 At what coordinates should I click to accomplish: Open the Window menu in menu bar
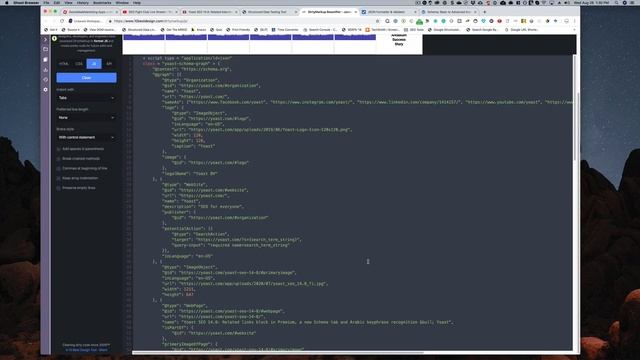122,2
